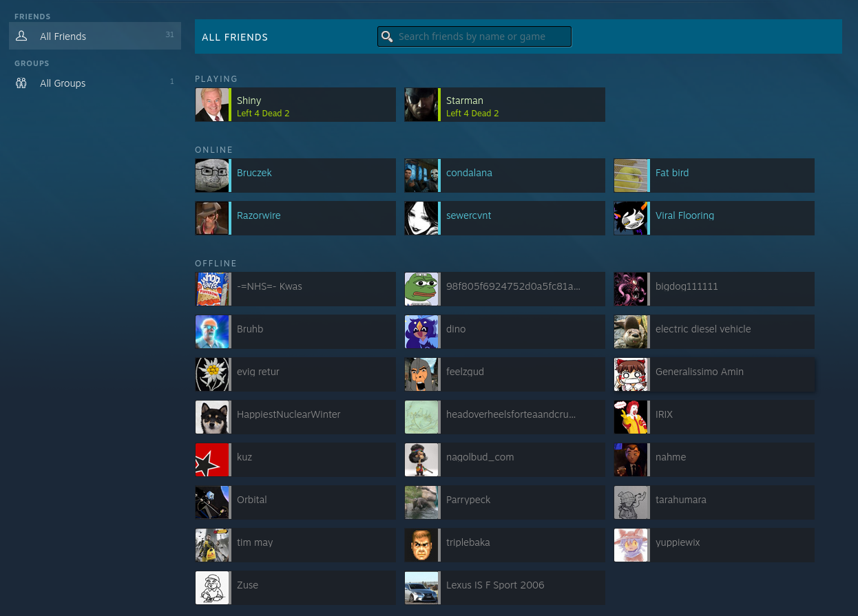Select friend condalana

(505, 176)
